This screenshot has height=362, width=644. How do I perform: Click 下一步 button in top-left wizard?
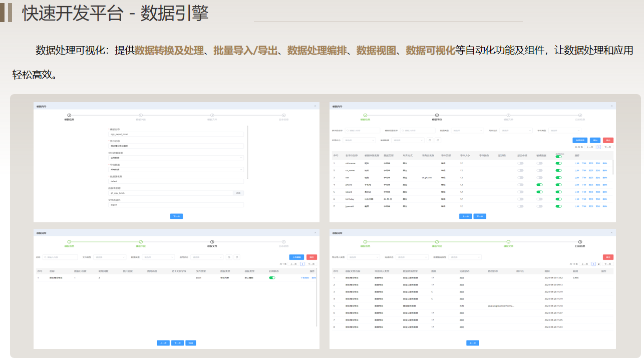176,216
